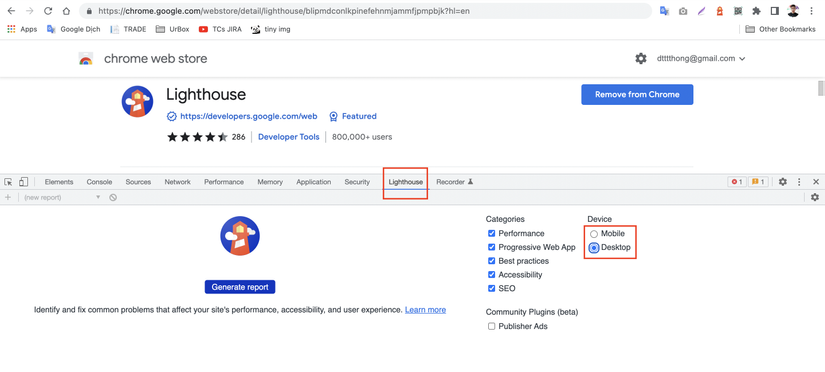Viewport: 825px width, 372px height.
Task: Reload the page with the refresh icon
Action: click(x=48, y=11)
